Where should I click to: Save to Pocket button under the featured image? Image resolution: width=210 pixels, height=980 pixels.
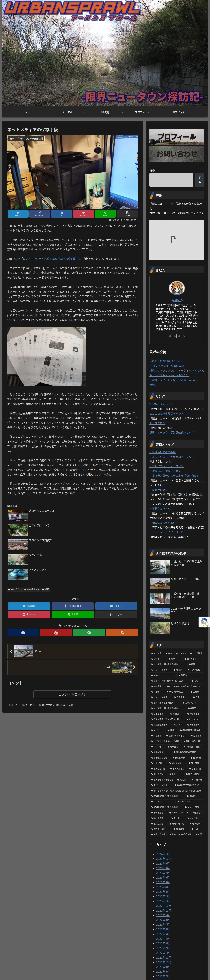pos(83,214)
